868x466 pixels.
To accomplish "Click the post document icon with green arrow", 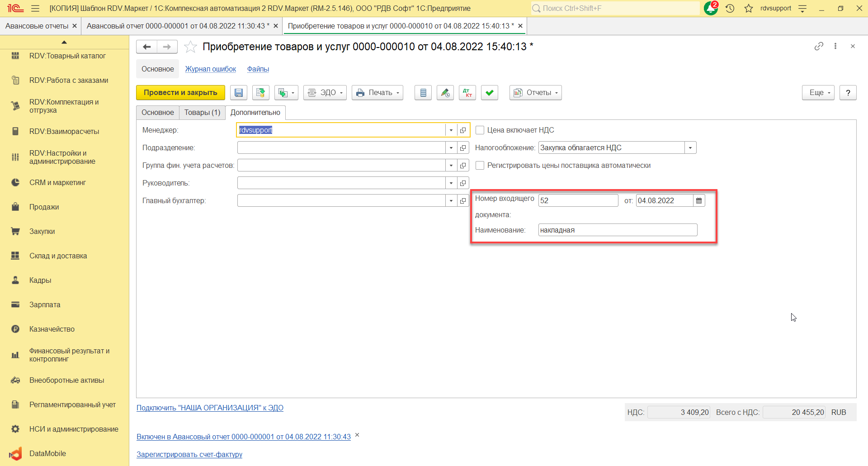I will pos(261,93).
